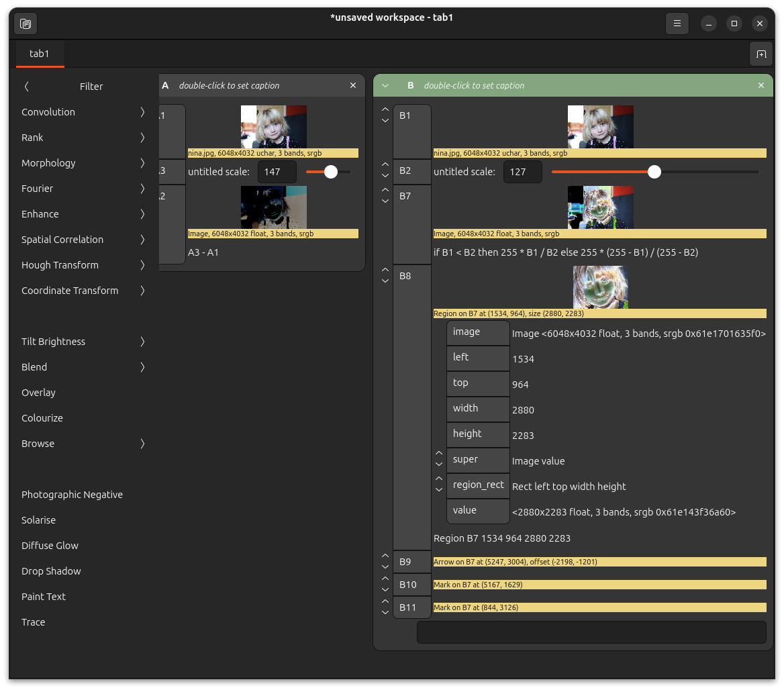Add a new tab with plus icon
The width and height of the screenshot is (784, 690).
tap(761, 54)
